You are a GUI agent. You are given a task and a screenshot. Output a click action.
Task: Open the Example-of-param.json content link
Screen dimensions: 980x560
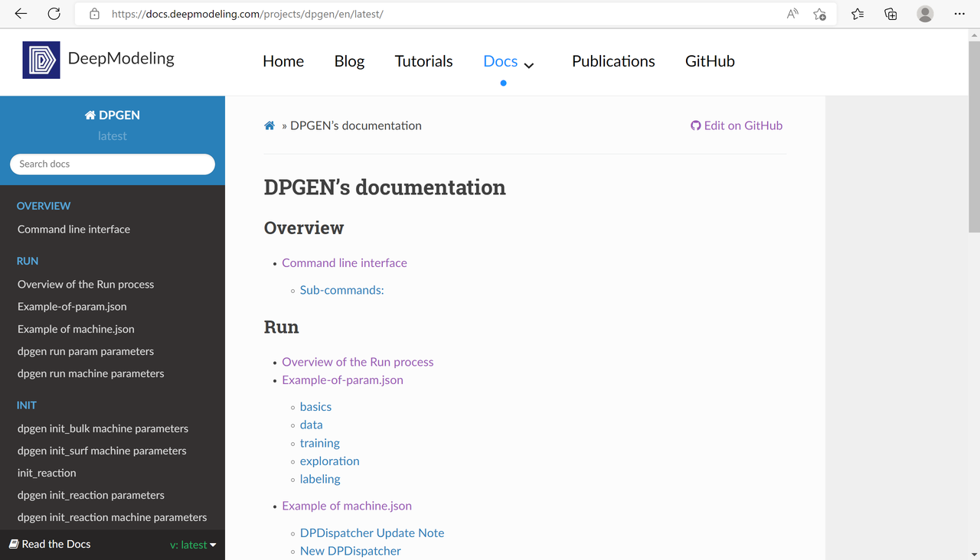coord(342,379)
